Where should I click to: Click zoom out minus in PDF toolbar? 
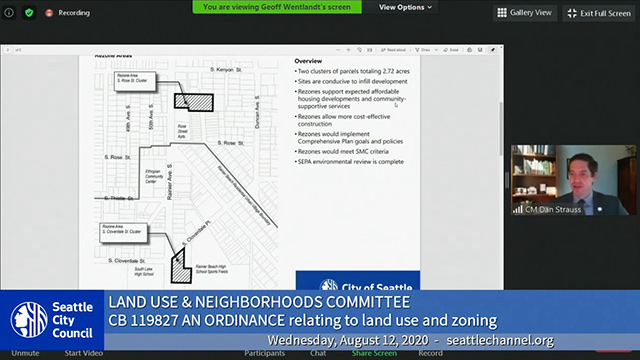pyautogui.click(x=338, y=50)
